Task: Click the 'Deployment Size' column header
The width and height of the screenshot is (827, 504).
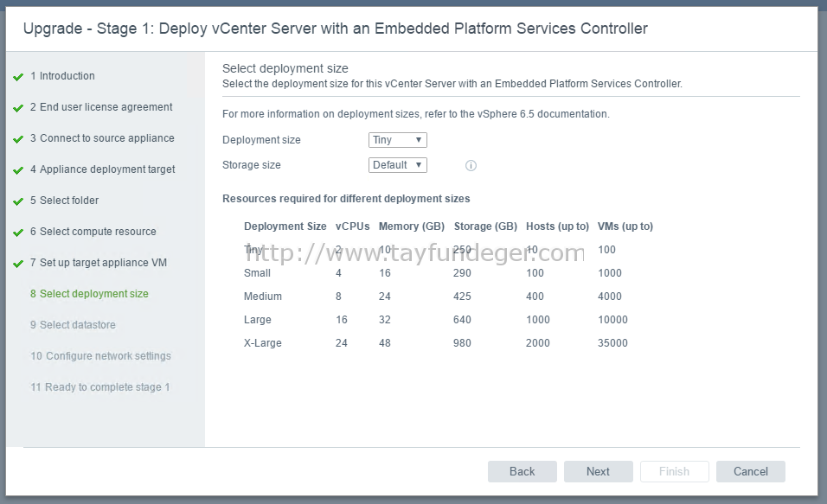Action: click(x=285, y=226)
